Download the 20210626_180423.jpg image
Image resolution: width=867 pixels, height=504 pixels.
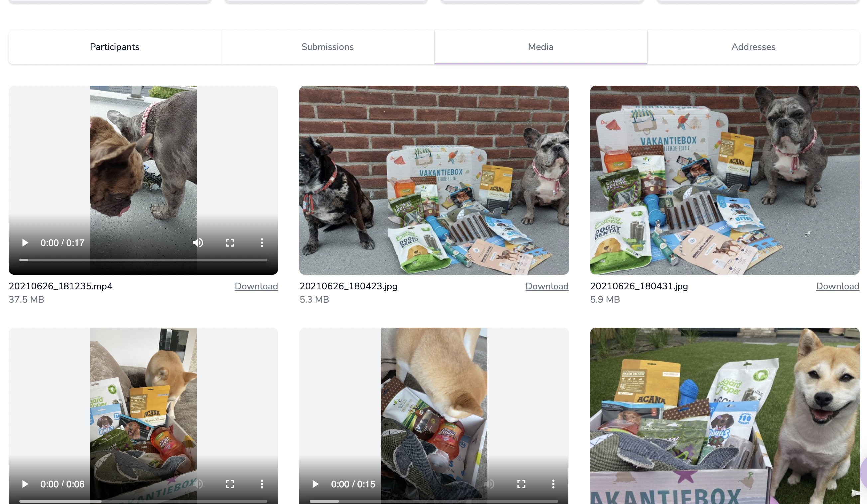pyautogui.click(x=547, y=286)
